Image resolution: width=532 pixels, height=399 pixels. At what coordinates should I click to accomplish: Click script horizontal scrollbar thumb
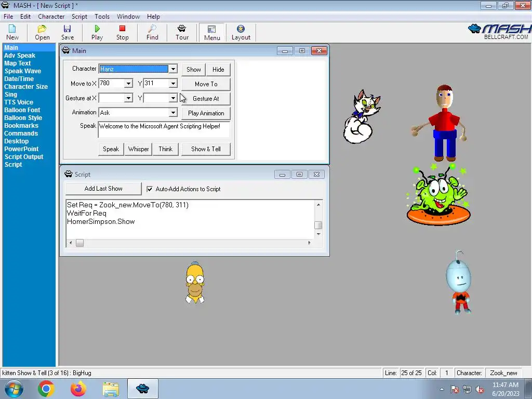[79, 243]
